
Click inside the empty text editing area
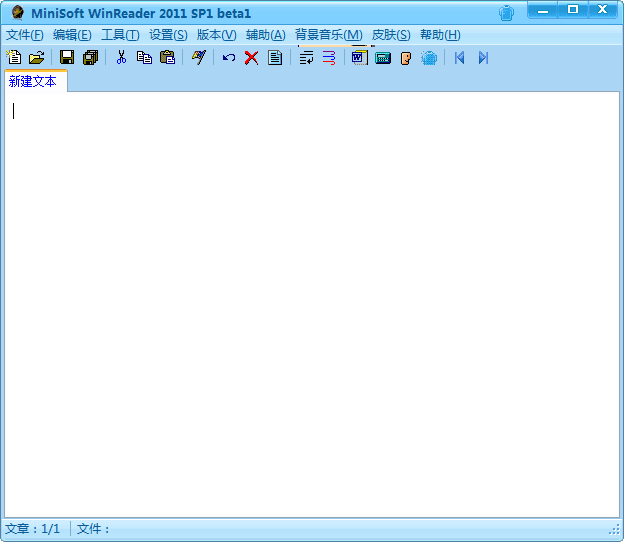(x=312, y=300)
